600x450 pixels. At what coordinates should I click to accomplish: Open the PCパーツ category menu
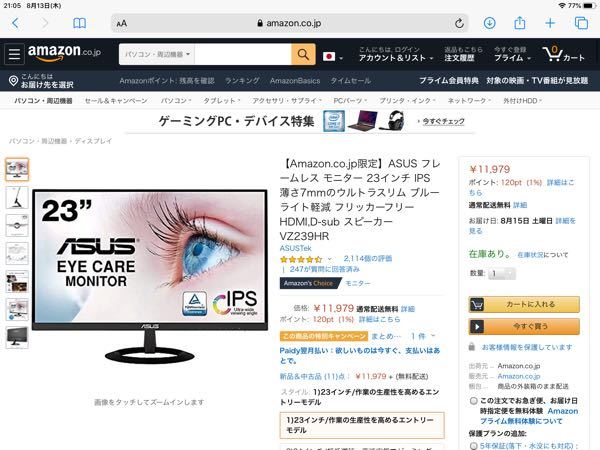click(350, 101)
